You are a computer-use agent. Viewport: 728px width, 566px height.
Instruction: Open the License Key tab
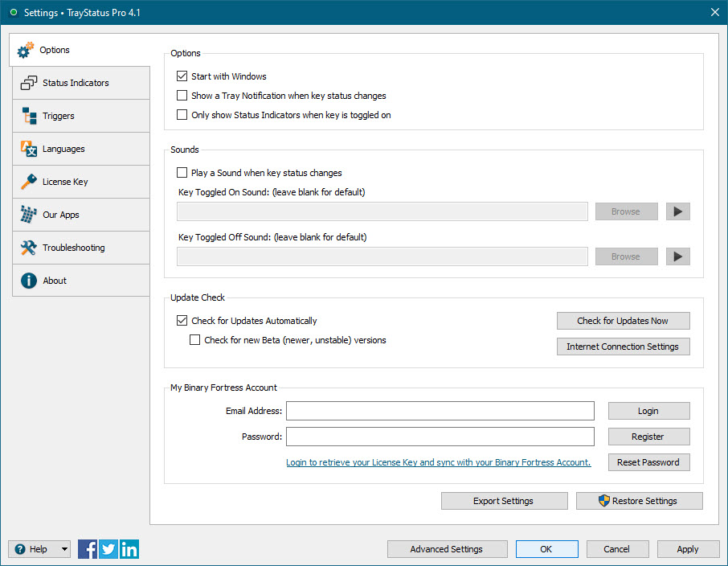(x=81, y=182)
